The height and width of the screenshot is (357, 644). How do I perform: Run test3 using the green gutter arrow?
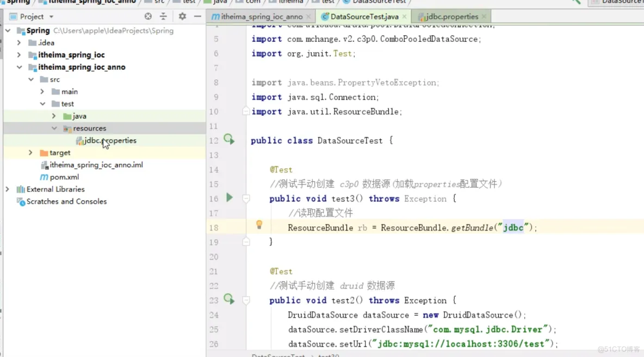(229, 198)
